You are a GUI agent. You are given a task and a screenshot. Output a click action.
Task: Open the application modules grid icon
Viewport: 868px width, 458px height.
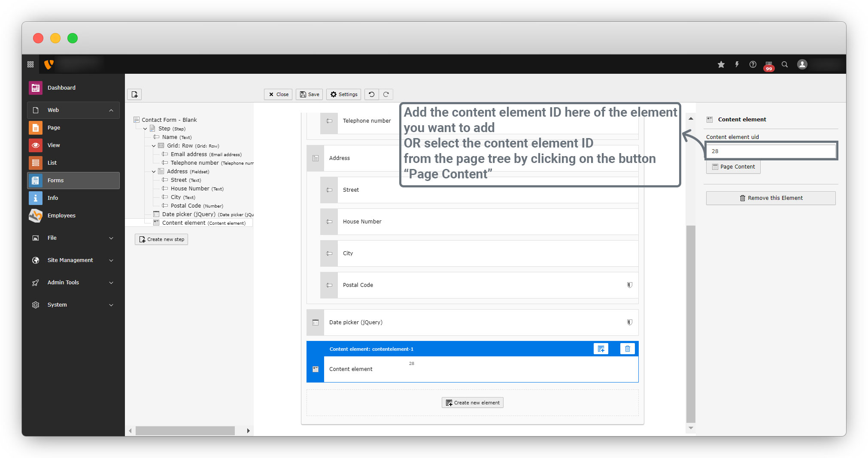(30, 64)
